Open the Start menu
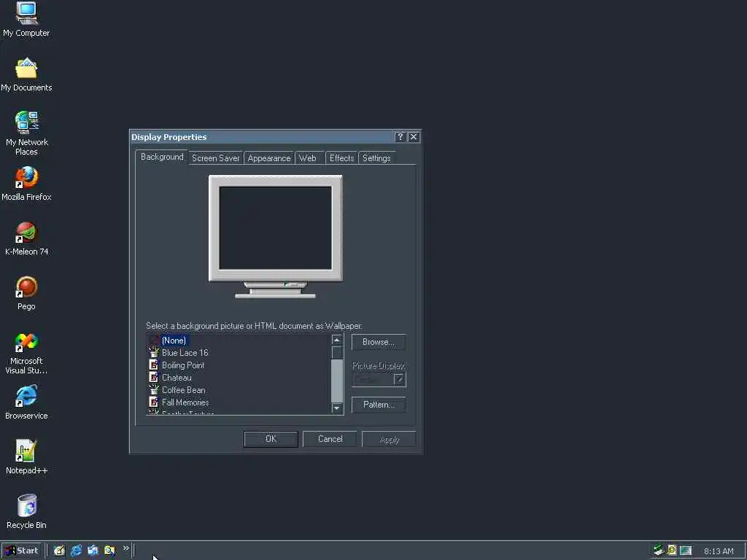Screen dimensions: 747x560 pos(21,551)
